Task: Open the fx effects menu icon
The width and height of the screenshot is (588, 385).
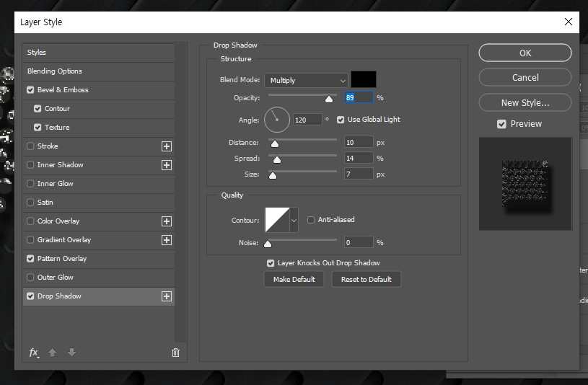Action: (x=34, y=353)
